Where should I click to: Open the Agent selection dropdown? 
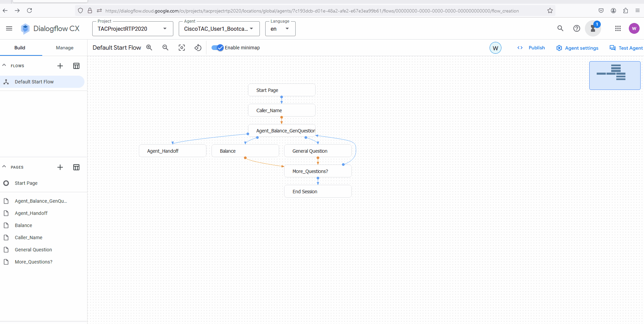[x=219, y=29]
